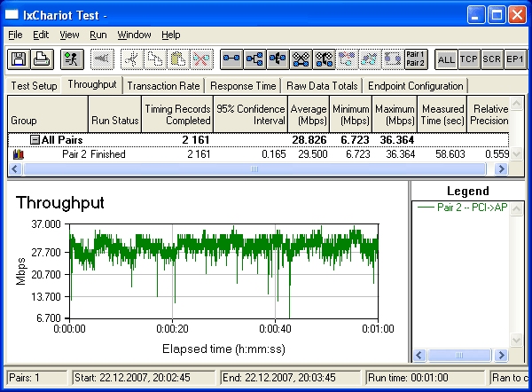Click the End time status bar field
This screenshot has height=392, width=532.
(291, 378)
